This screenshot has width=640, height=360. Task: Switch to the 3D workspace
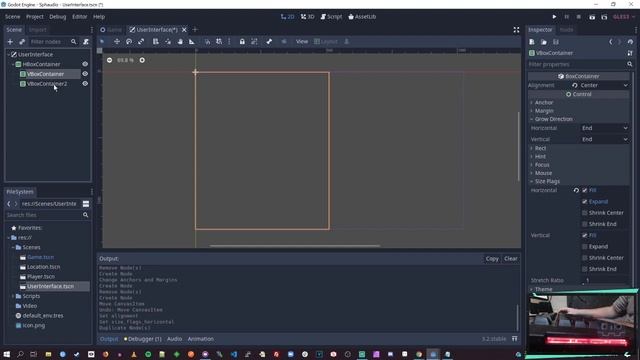[x=308, y=17]
